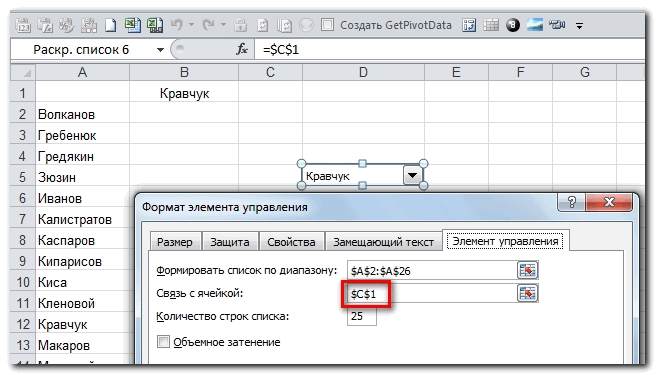Open the Свойства tab
Image resolution: width=656 pixels, height=375 pixels.
coord(291,242)
